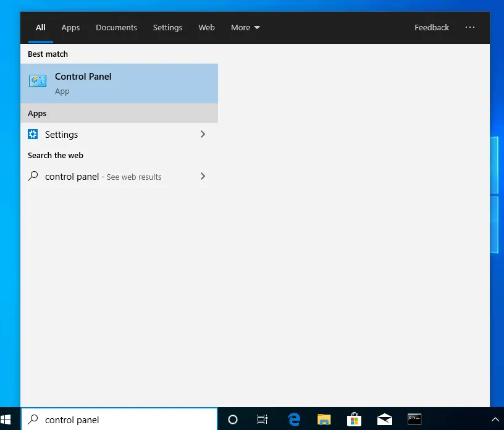Switch to the Apps filter tab
The image size is (504, 430).
point(70,28)
